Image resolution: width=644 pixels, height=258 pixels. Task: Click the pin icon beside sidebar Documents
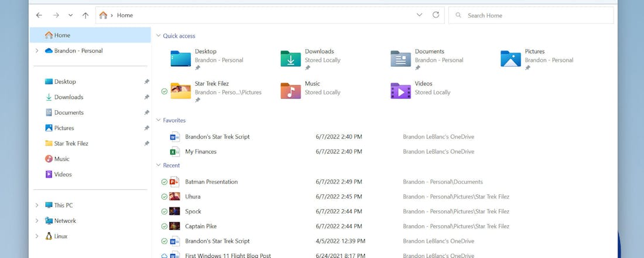point(146,113)
